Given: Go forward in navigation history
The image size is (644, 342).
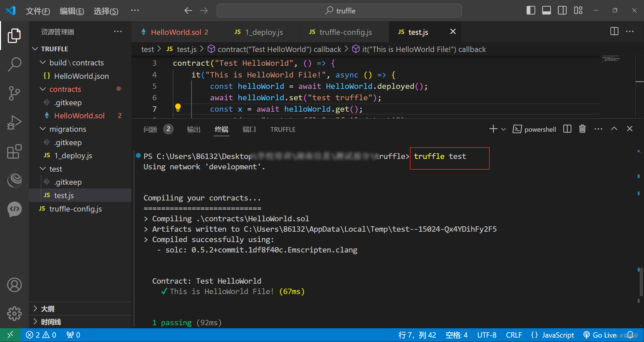Looking at the screenshot, I should pyautogui.click(x=204, y=11).
